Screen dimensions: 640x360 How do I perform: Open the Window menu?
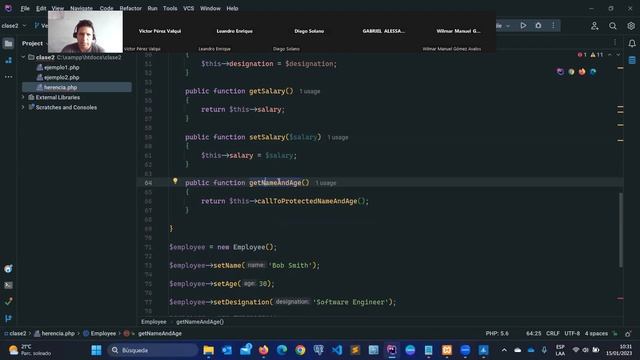point(210,8)
